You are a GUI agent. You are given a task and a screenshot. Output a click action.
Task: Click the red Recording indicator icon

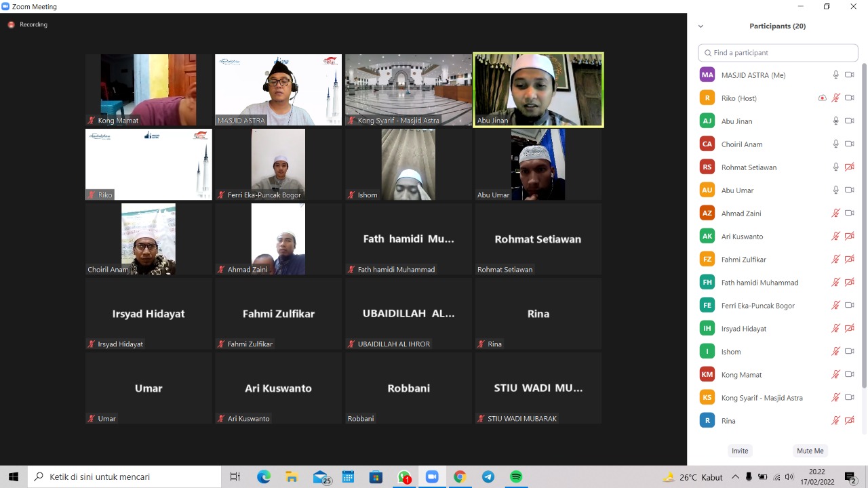[12, 24]
